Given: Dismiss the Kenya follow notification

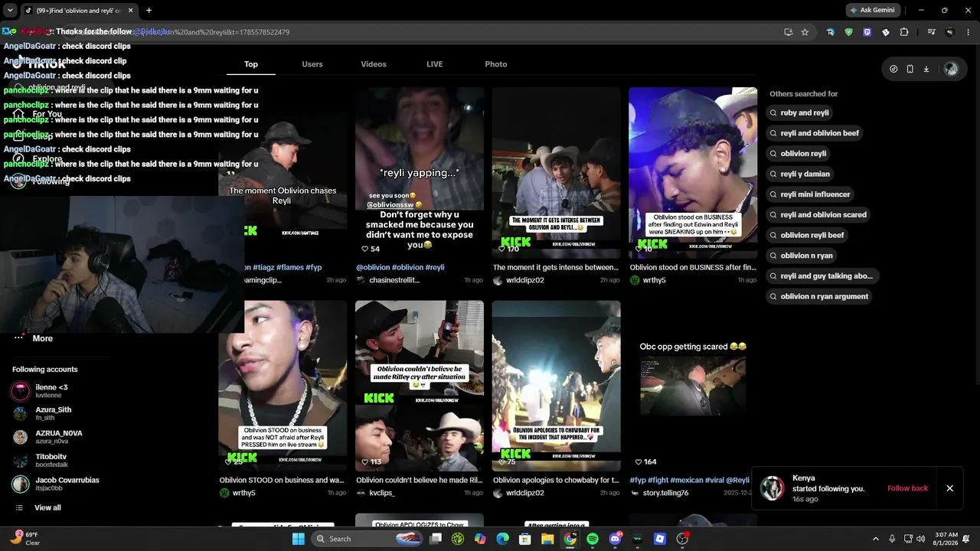Looking at the screenshot, I should (x=949, y=488).
